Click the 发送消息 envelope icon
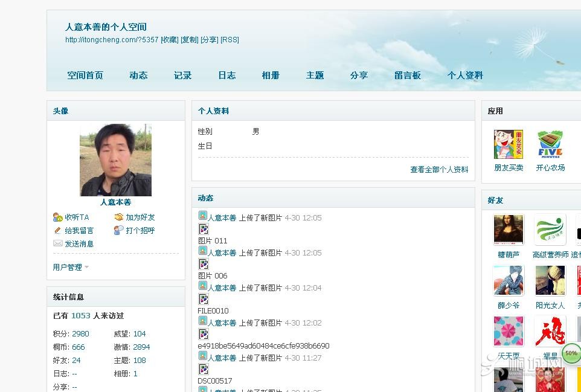This screenshot has width=581, height=392. pos(58,244)
